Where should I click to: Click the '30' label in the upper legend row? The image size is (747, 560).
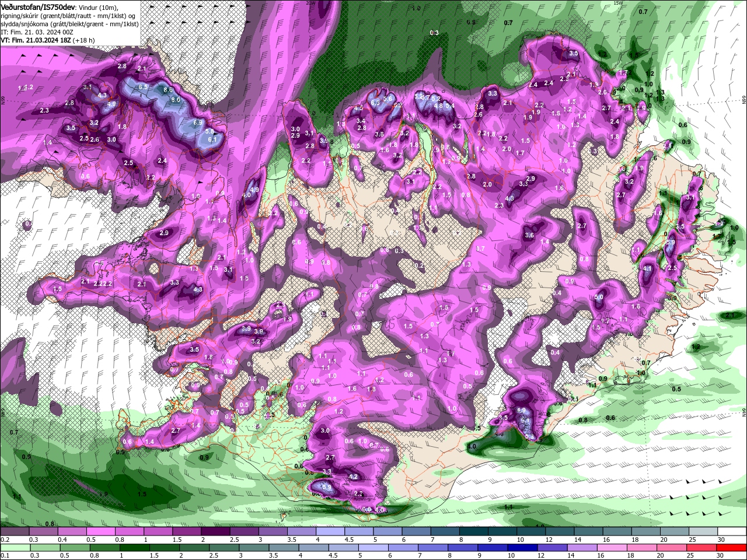pyautogui.click(x=721, y=540)
